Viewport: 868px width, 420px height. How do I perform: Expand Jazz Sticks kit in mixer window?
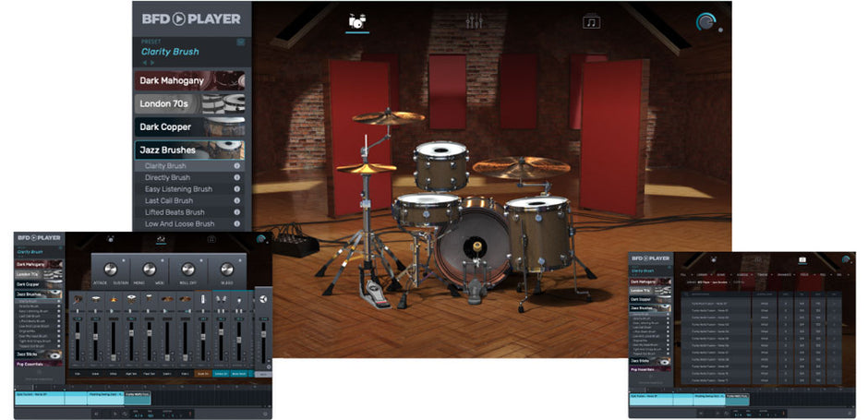coord(38,354)
